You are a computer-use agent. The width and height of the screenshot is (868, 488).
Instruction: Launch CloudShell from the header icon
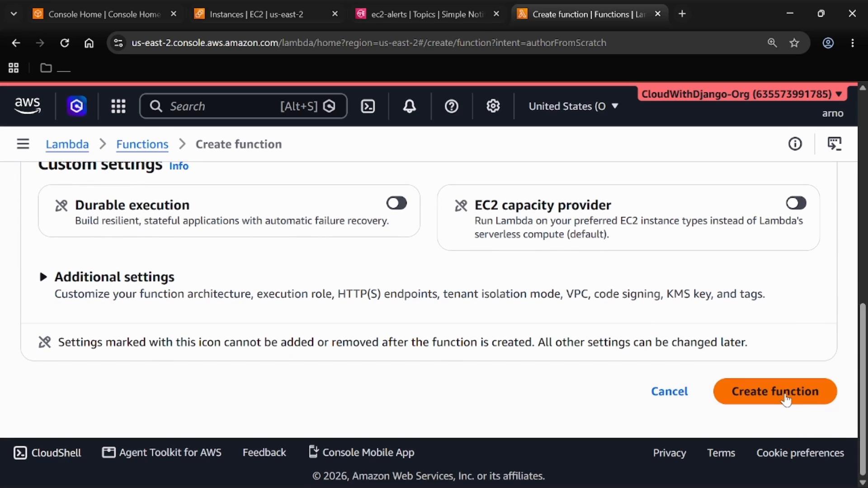pos(368,106)
